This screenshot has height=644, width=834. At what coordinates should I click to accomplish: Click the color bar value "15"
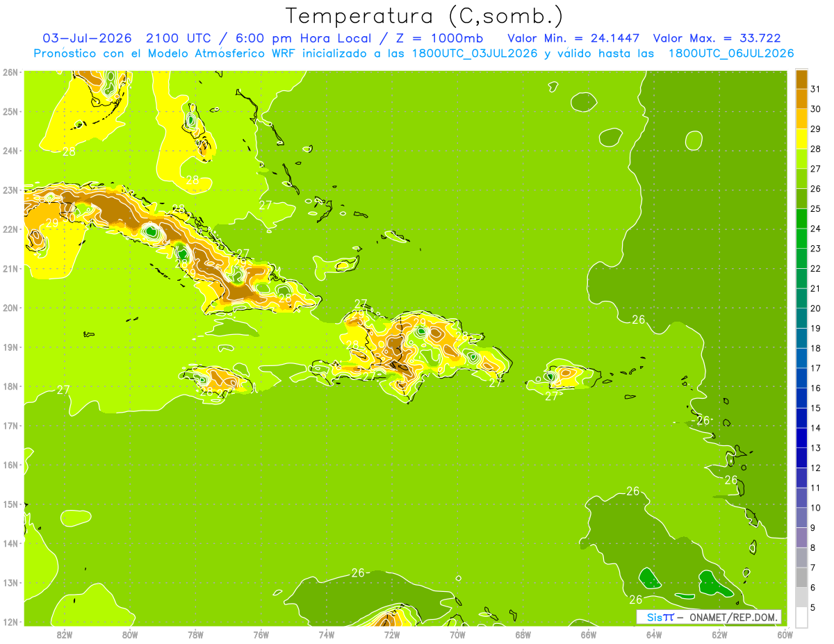point(815,408)
